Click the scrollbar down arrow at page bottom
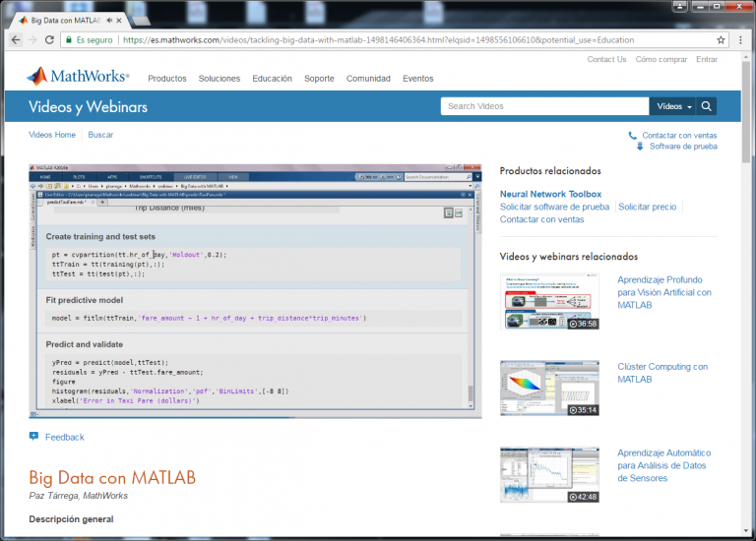 pyautogui.click(x=746, y=531)
